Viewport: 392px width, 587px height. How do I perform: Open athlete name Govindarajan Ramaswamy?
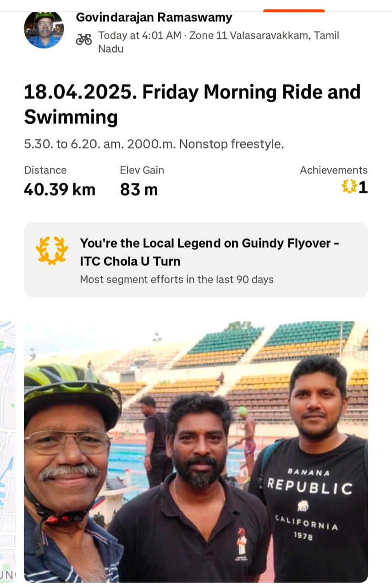154,17
